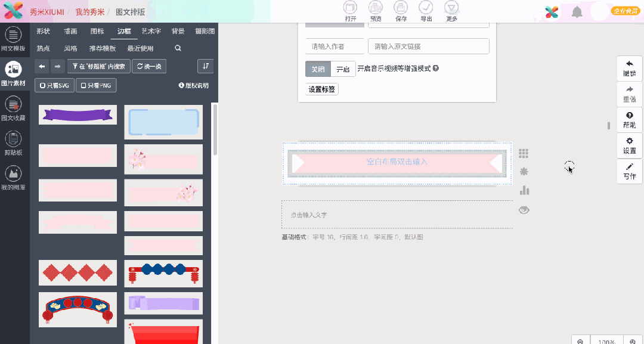Switch to the 艺术字 tab
The height and width of the screenshot is (344, 644).
[150, 30]
